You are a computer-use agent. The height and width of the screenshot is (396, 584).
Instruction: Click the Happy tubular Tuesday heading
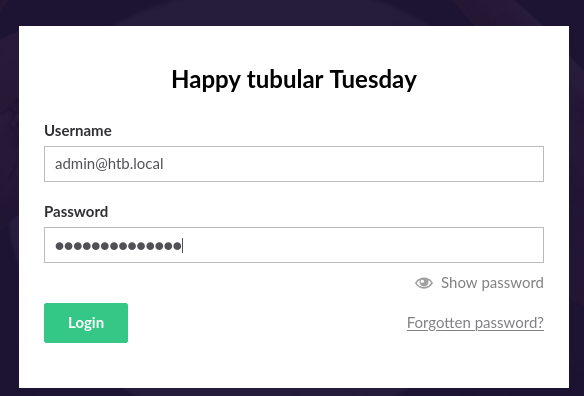[294, 80]
